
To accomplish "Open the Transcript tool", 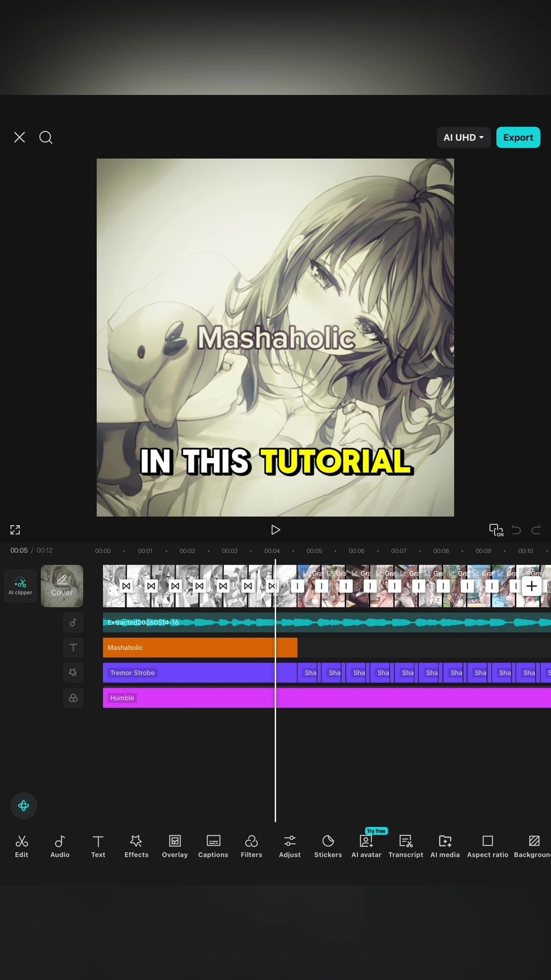I will click(x=406, y=846).
